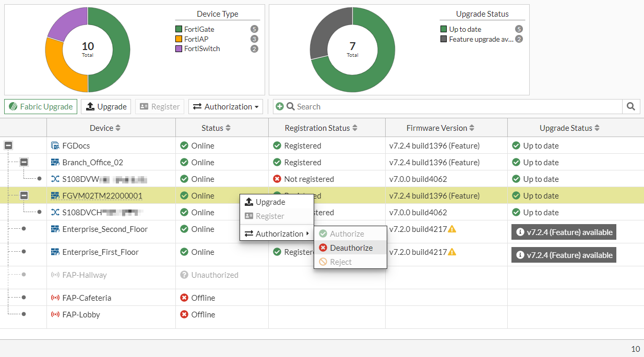Click the total count 10 in footer
This screenshot has width=644, height=357.
636,349
